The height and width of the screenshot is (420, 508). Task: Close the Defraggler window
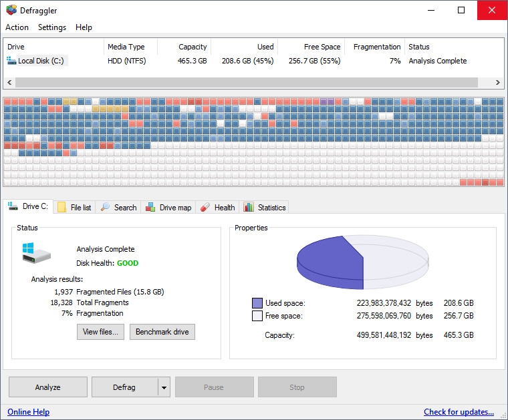coord(492,10)
